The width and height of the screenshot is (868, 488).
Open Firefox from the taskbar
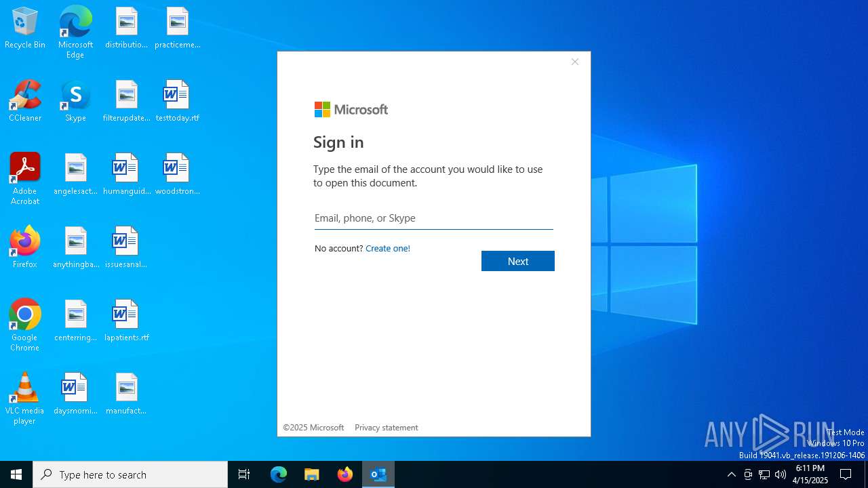point(345,474)
